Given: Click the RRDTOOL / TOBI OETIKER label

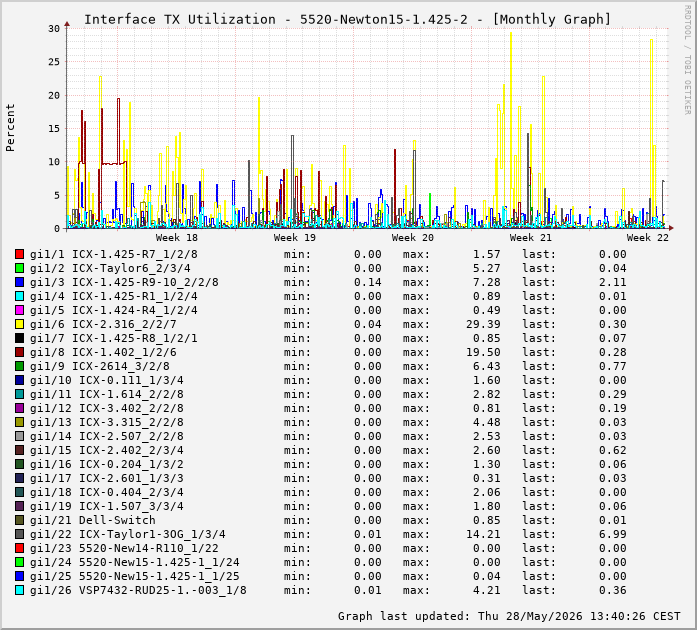Looking at the screenshot, I should pyautogui.click(x=687, y=60).
